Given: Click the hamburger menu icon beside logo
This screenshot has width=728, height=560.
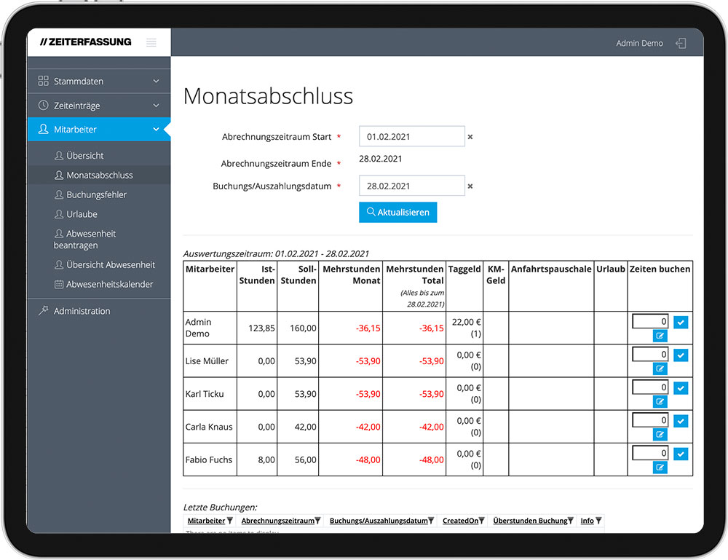Looking at the screenshot, I should pos(151,42).
